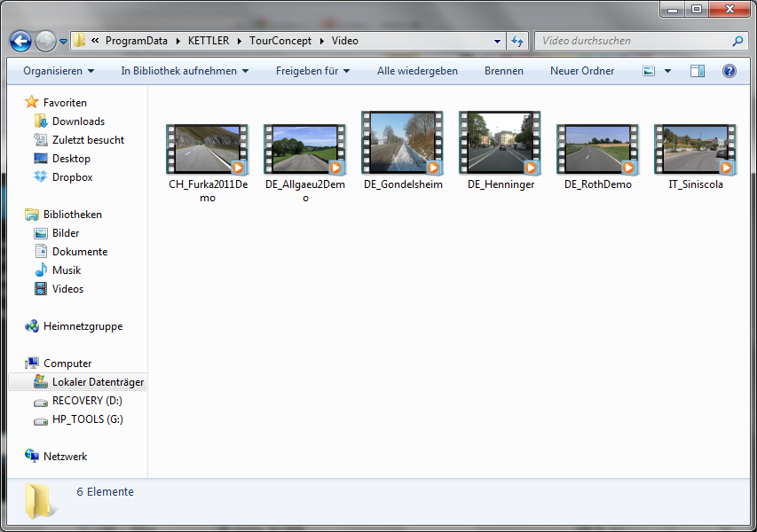
Task: Click the Heimnetzgruppe icon
Action: point(32,326)
